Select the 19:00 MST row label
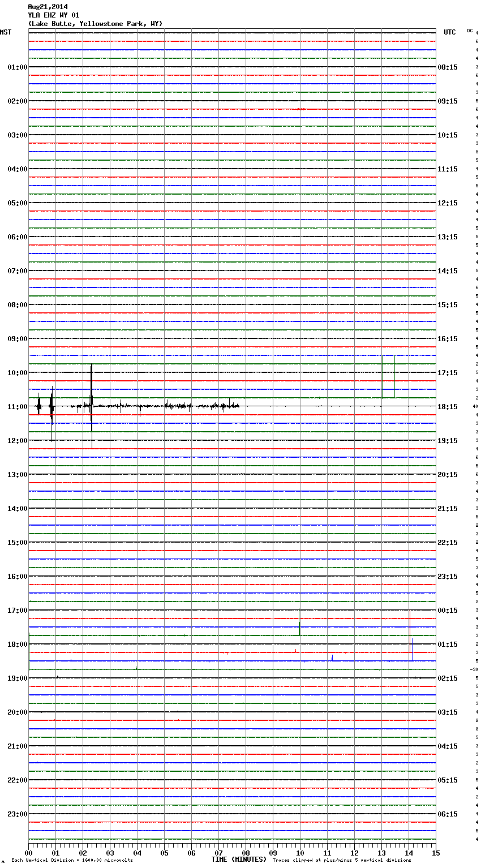Screen dimensions: 481x868 17,678
